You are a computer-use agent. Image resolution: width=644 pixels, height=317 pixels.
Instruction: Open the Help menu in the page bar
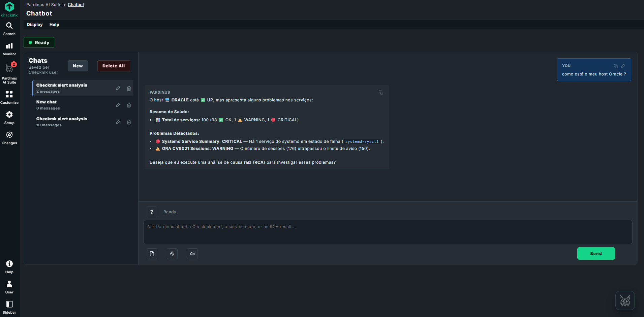pos(54,25)
